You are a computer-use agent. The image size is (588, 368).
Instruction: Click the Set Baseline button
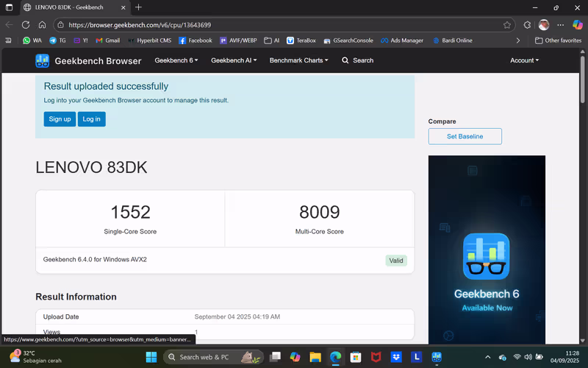click(x=465, y=136)
